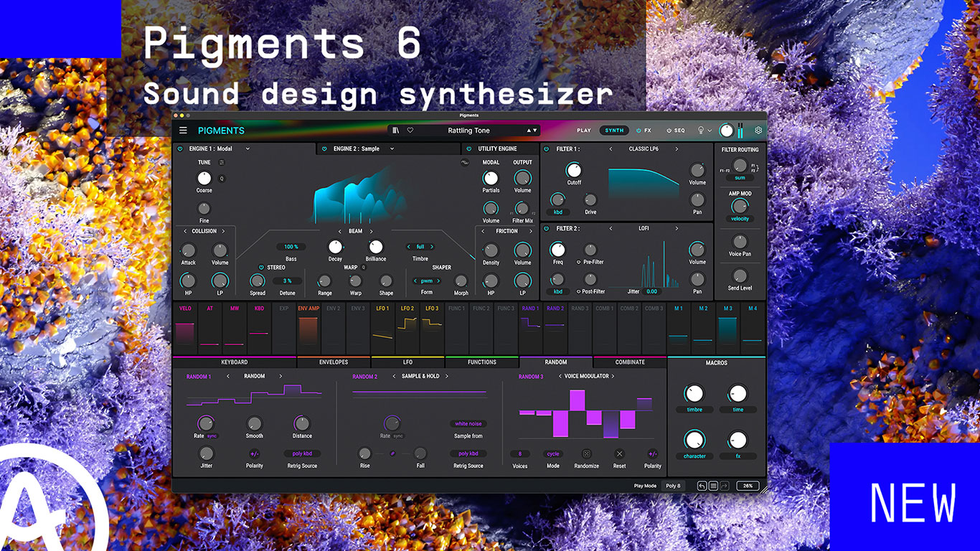This screenshot has height=551, width=980.
Task: Adjust the timbre macro knob
Action: [x=694, y=393]
